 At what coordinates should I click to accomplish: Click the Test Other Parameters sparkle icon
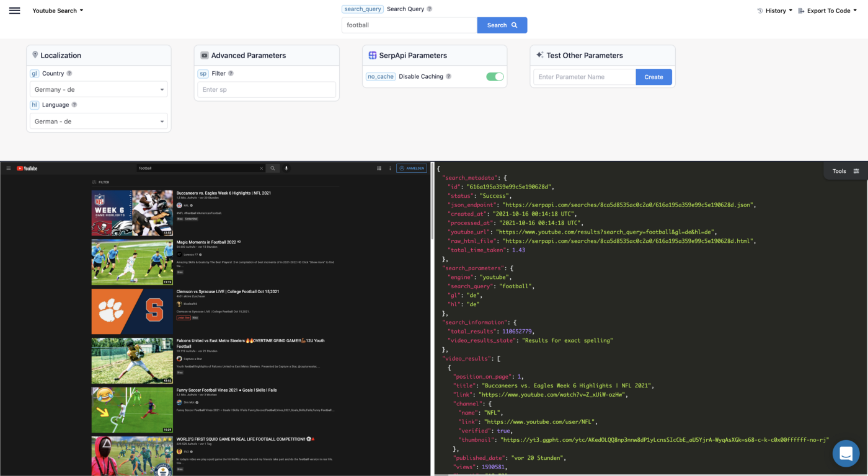point(539,55)
